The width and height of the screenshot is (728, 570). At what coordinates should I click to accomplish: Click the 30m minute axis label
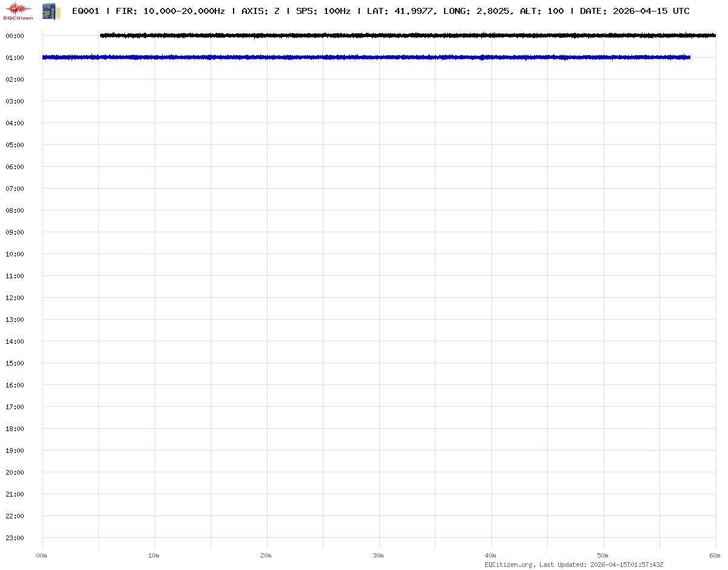click(x=379, y=555)
